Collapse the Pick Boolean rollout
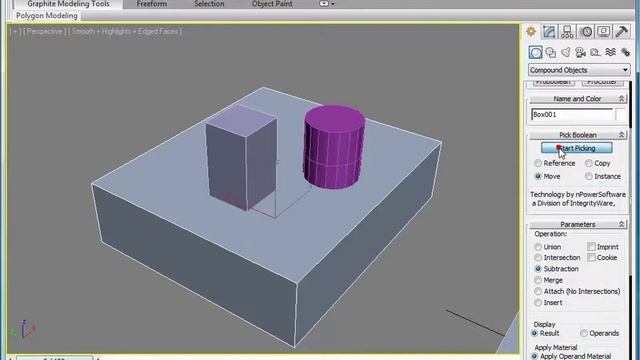The width and height of the screenshot is (640, 360). [578, 135]
